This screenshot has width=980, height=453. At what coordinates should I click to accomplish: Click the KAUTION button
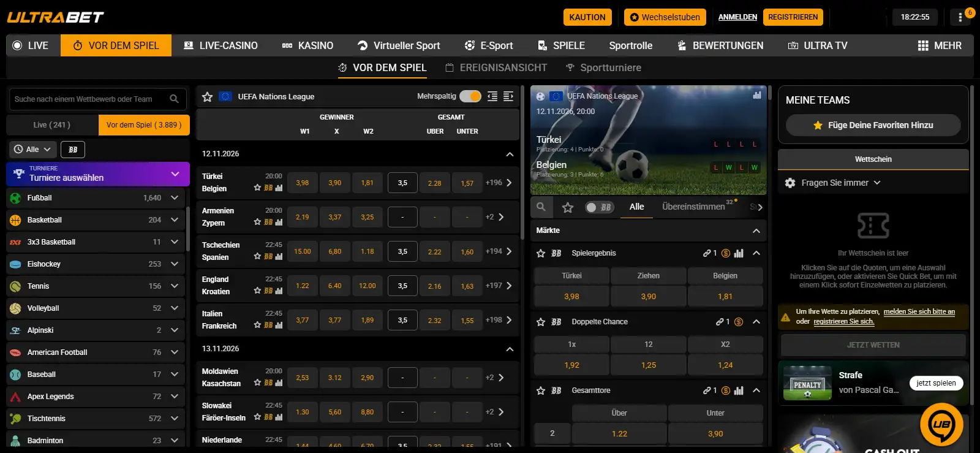click(x=587, y=17)
